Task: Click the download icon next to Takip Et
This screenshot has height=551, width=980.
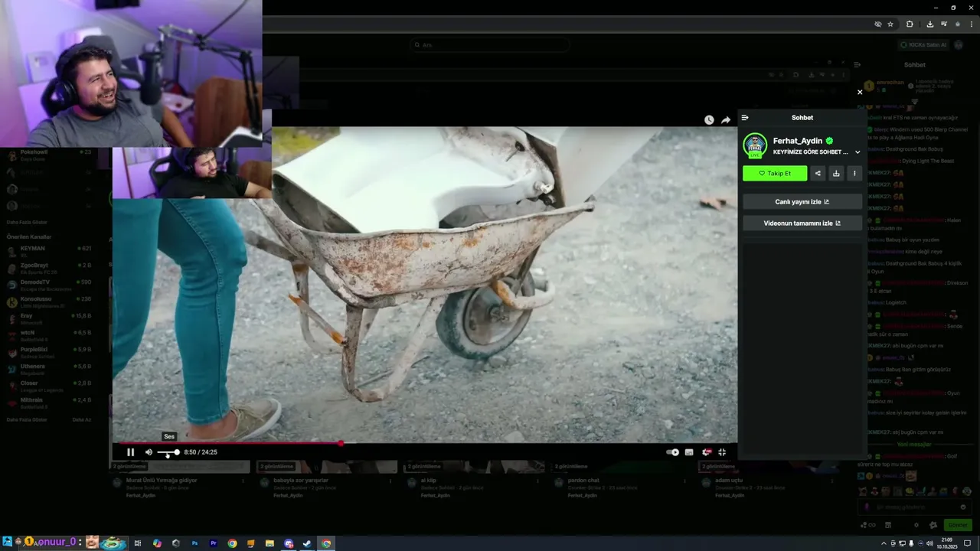Action: point(836,174)
